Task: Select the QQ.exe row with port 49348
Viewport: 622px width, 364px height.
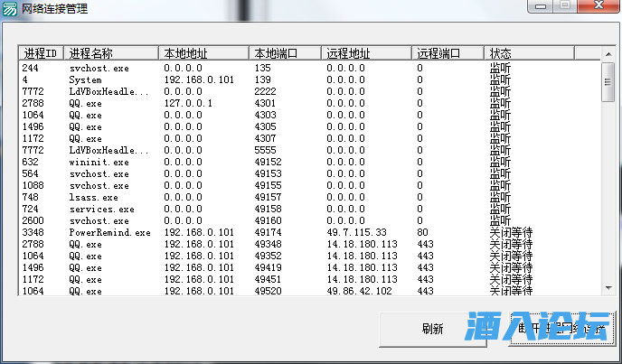Action: pyautogui.click(x=309, y=244)
